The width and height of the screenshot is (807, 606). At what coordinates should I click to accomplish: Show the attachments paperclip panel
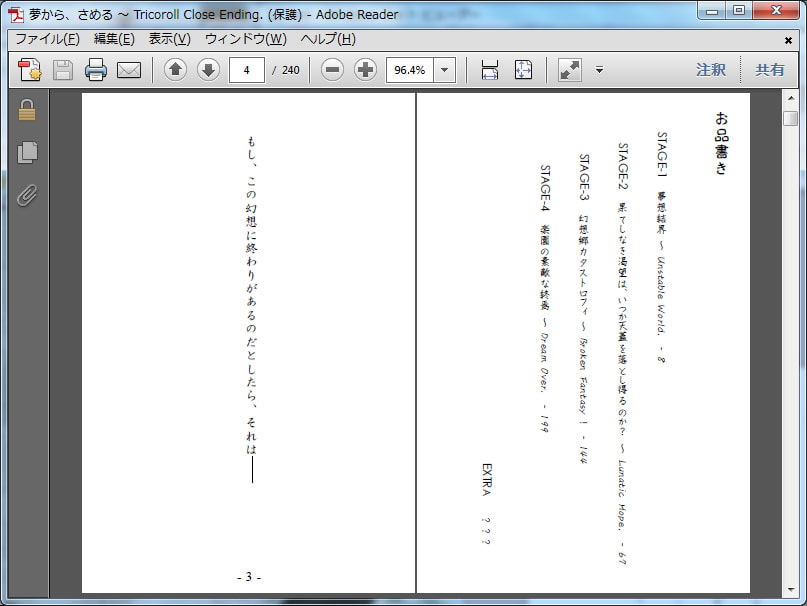coord(27,194)
